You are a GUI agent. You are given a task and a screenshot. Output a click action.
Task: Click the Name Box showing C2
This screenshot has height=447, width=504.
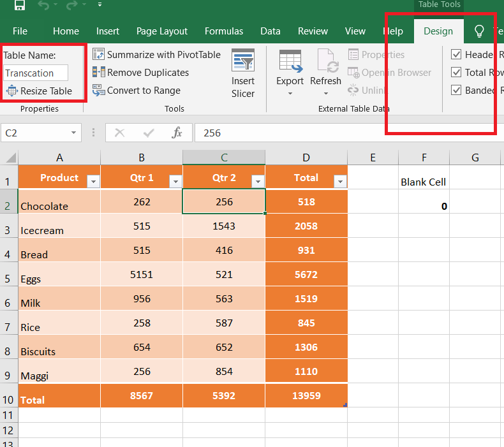[x=35, y=133]
